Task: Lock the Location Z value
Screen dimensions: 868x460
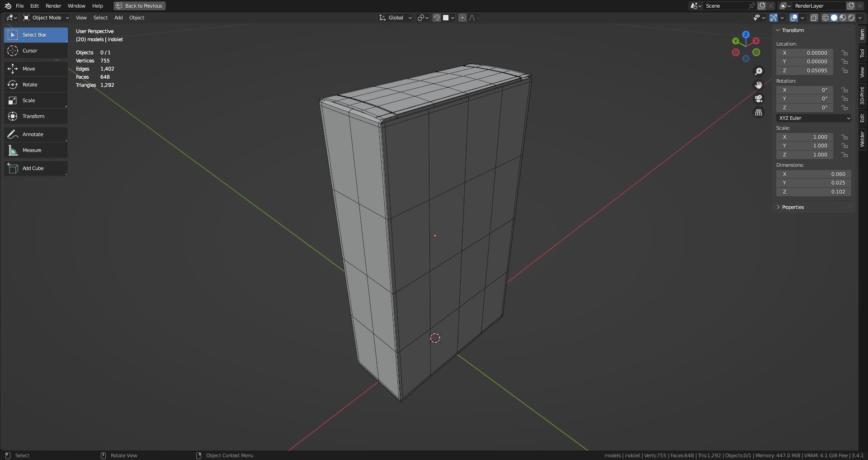Action: click(844, 71)
